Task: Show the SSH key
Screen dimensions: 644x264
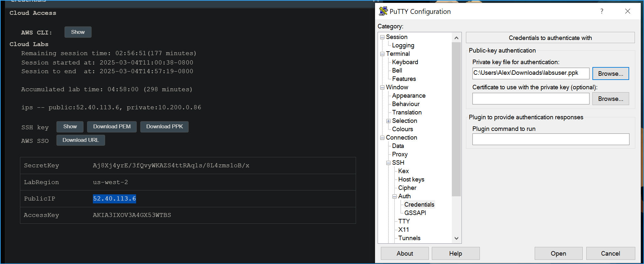Action: coord(70,127)
